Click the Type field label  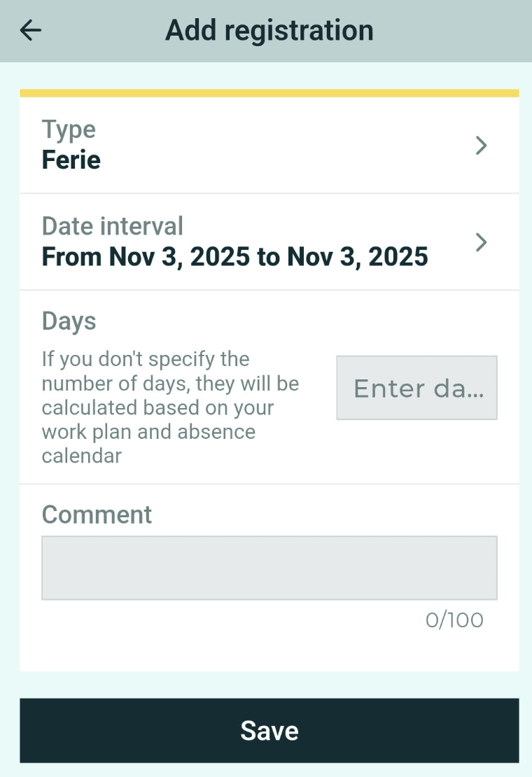[x=69, y=129]
